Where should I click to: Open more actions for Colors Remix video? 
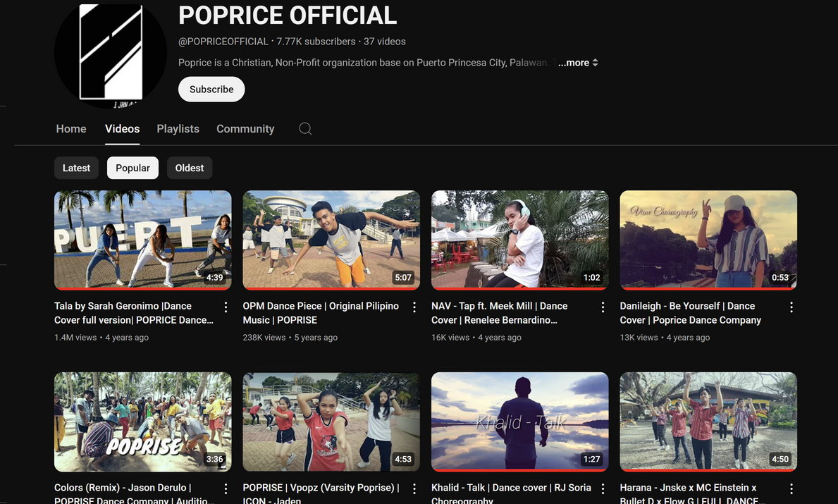[x=226, y=488]
